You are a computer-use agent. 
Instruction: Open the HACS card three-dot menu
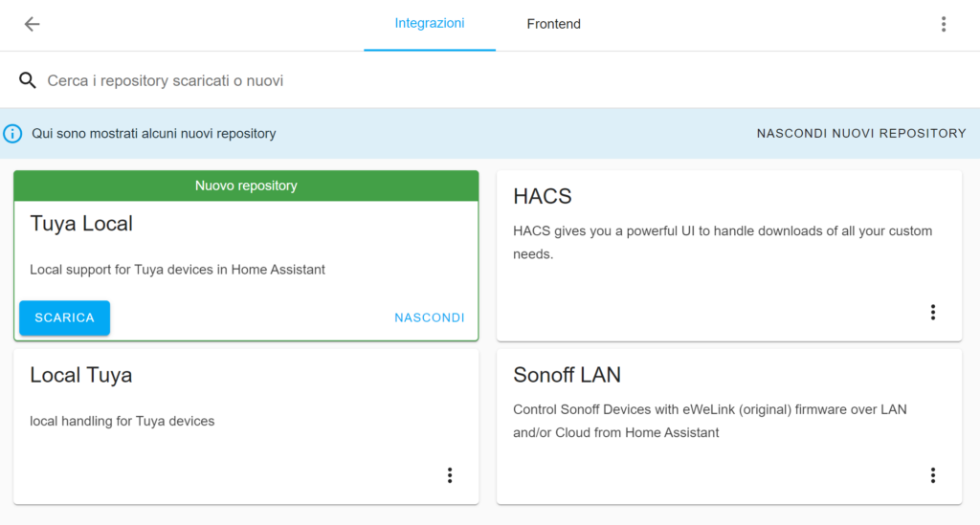(932, 313)
